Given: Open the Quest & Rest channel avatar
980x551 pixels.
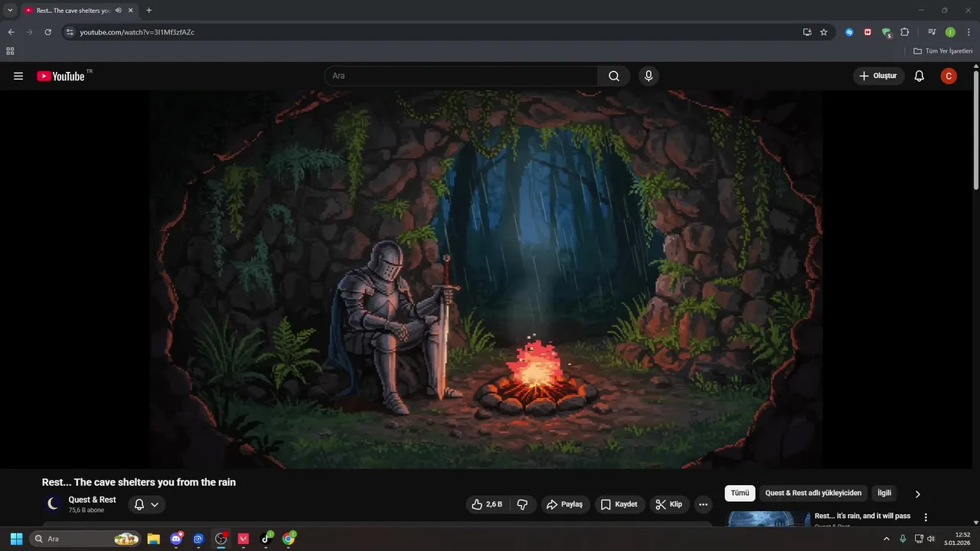Looking at the screenshot, I should [53, 504].
